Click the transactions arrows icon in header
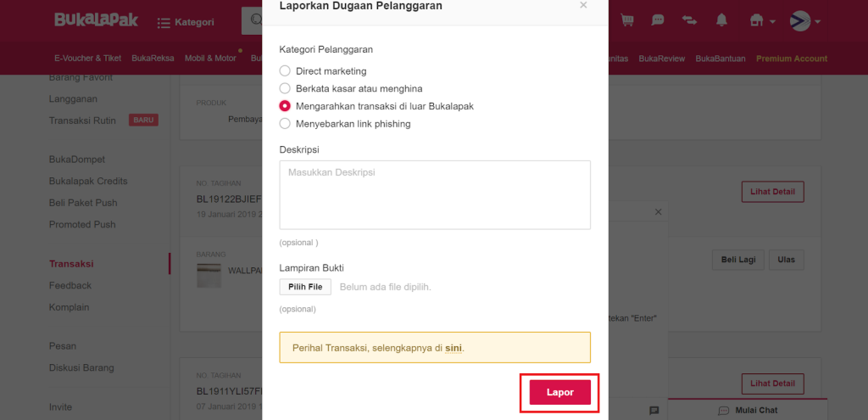Screen dimensions: 868x420 point(689,20)
